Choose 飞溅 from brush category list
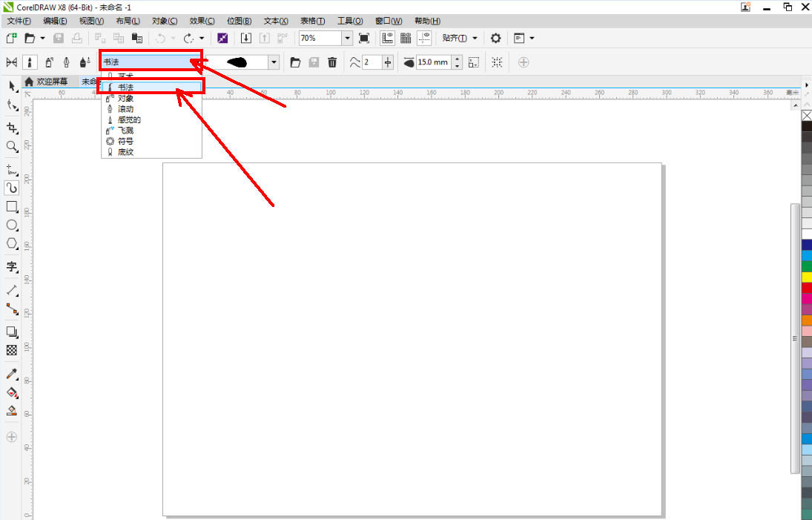812x520 pixels. click(151, 131)
